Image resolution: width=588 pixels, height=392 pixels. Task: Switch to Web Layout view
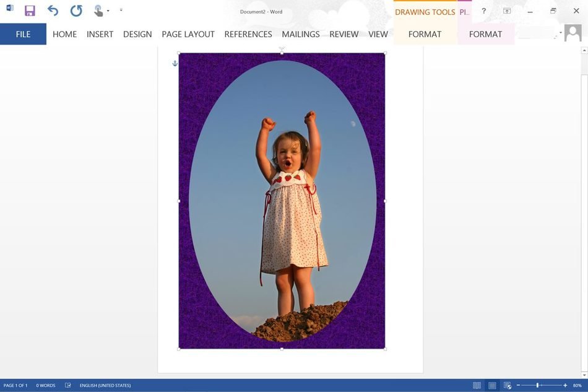pyautogui.click(x=507, y=385)
